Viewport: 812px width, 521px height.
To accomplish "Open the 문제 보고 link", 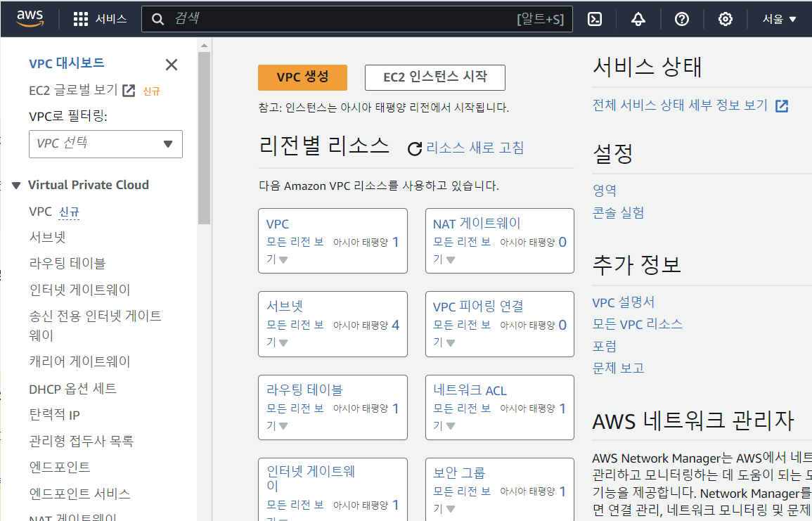I will (619, 368).
